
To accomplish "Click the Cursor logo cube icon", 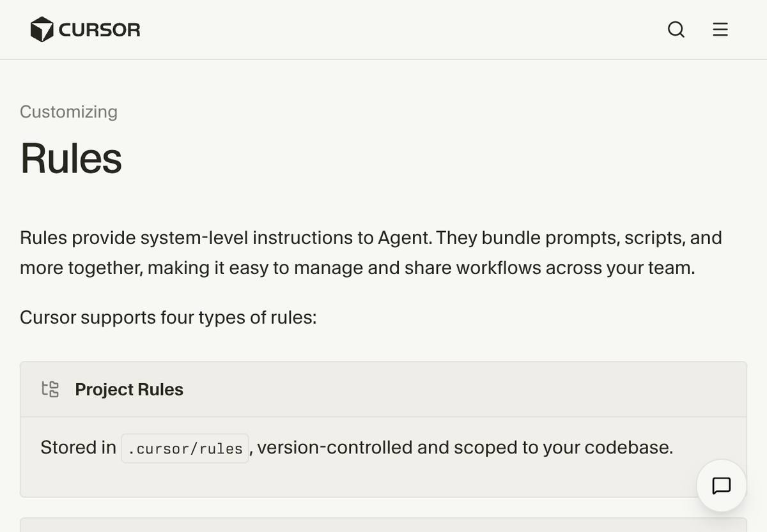I will tap(41, 29).
